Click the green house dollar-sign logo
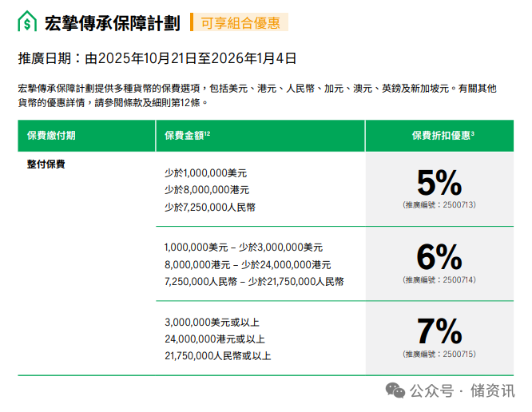532x412 pixels. tap(27, 22)
